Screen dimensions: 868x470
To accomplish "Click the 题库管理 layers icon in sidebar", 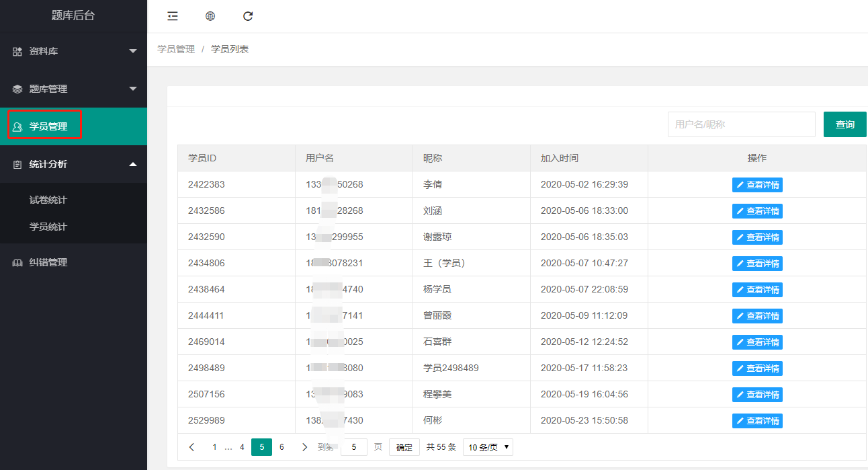I will (17, 89).
